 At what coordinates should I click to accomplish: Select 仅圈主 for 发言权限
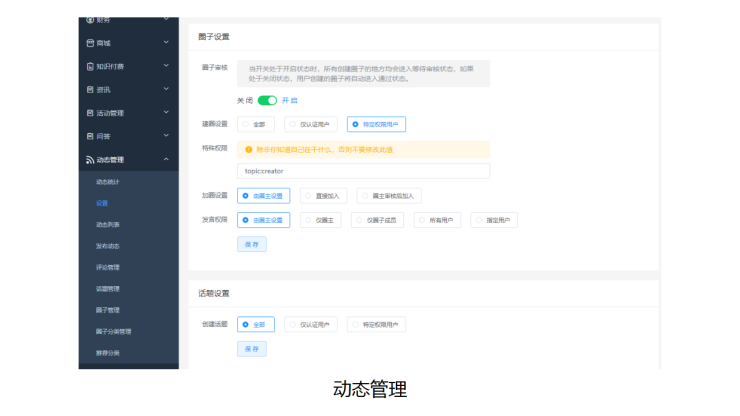pos(320,220)
